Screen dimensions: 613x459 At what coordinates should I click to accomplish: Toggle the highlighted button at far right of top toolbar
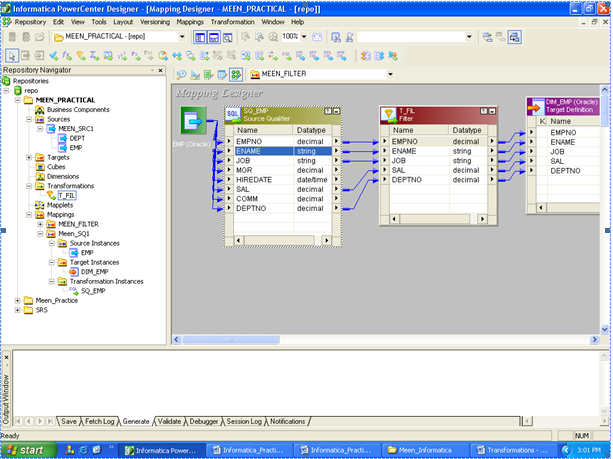point(514,37)
